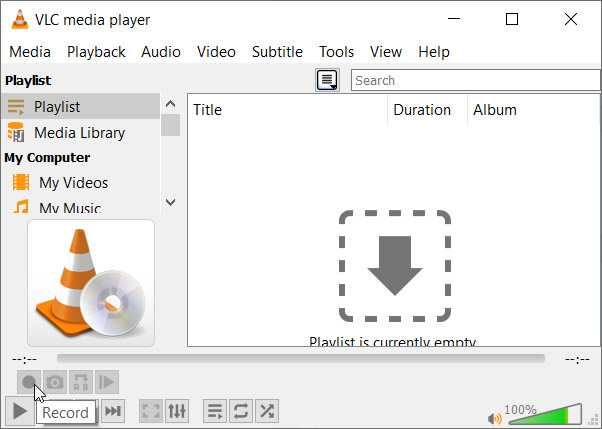Screen dimensions: 602x429
Task: Toggle fullscreen video mode
Action: (150, 411)
